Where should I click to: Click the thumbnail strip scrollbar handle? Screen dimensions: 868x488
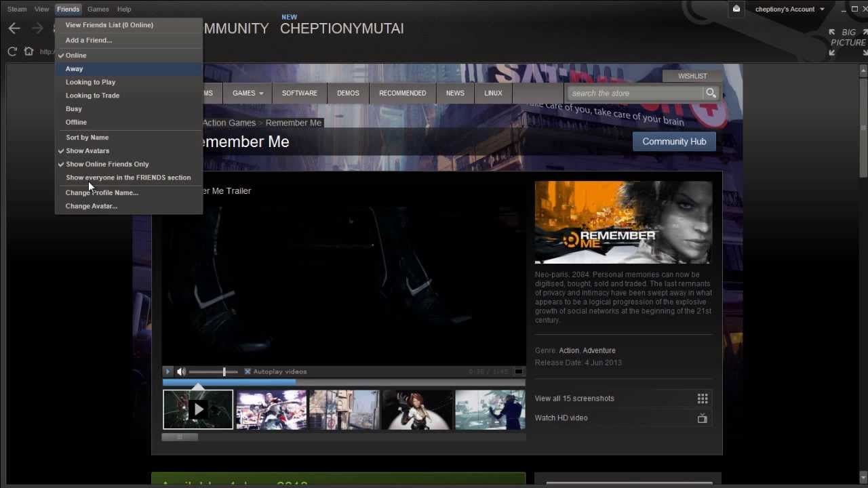point(180,437)
